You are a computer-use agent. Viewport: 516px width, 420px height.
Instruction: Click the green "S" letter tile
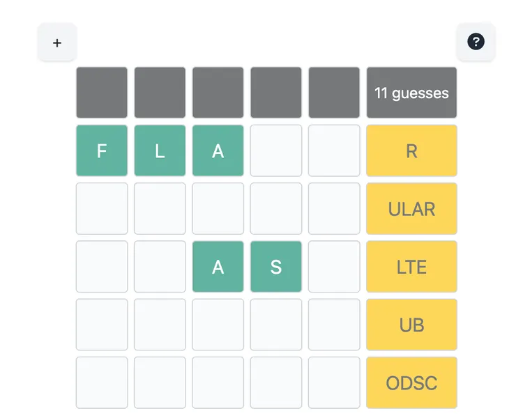pos(276,267)
